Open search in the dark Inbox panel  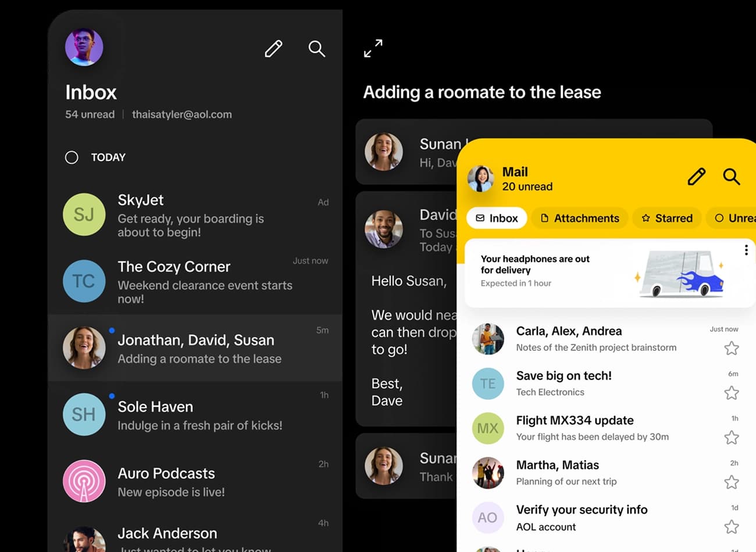tap(316, 49)
